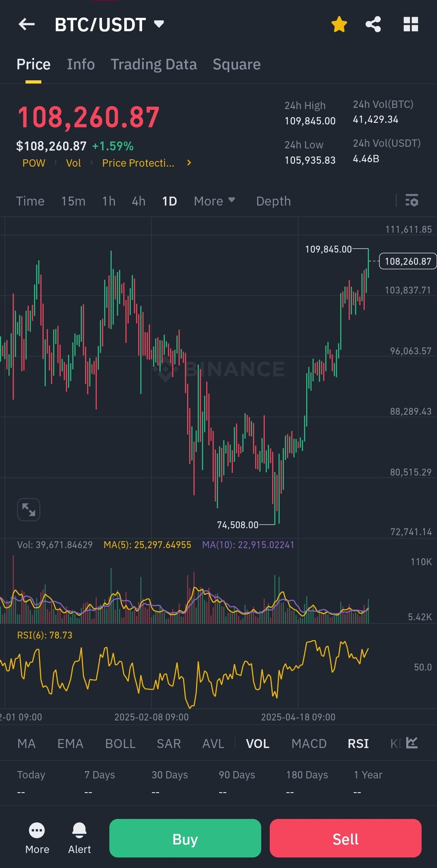Open the four-square grid menu icon
437x868 pixels.
click(411, 24)
